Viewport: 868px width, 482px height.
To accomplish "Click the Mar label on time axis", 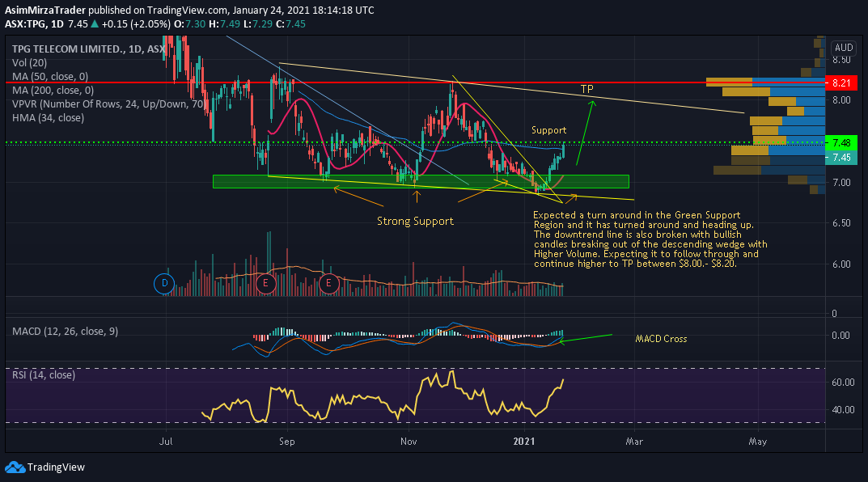I will click(x=634, y=442).
